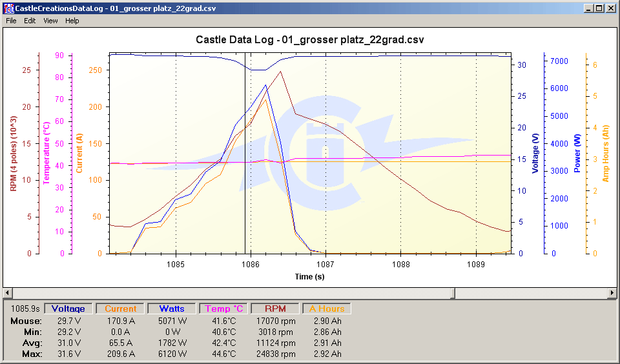Click the 1088 time axis tick label
This screenshot has width=620, height=364.
click(400, 264)
